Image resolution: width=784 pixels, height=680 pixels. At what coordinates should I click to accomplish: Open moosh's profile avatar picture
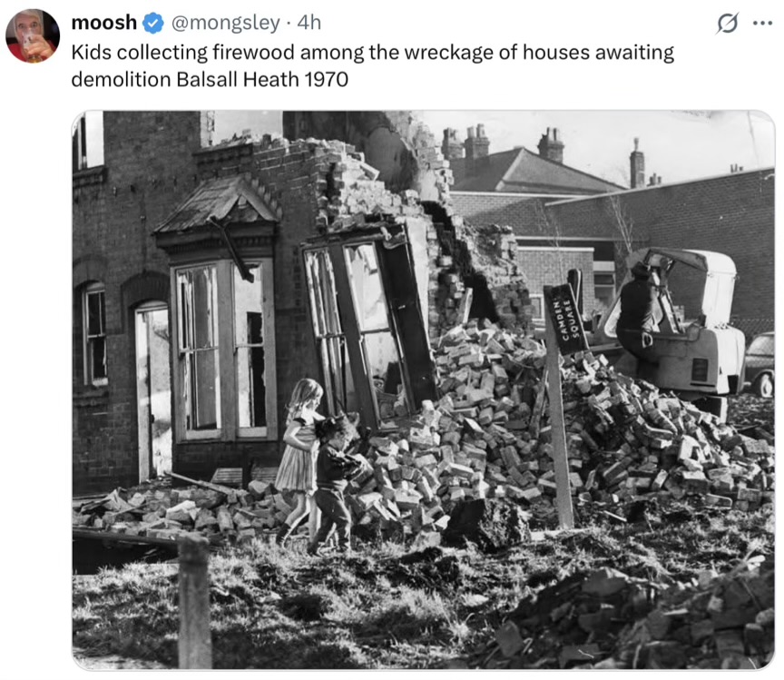tap(33, 35)
